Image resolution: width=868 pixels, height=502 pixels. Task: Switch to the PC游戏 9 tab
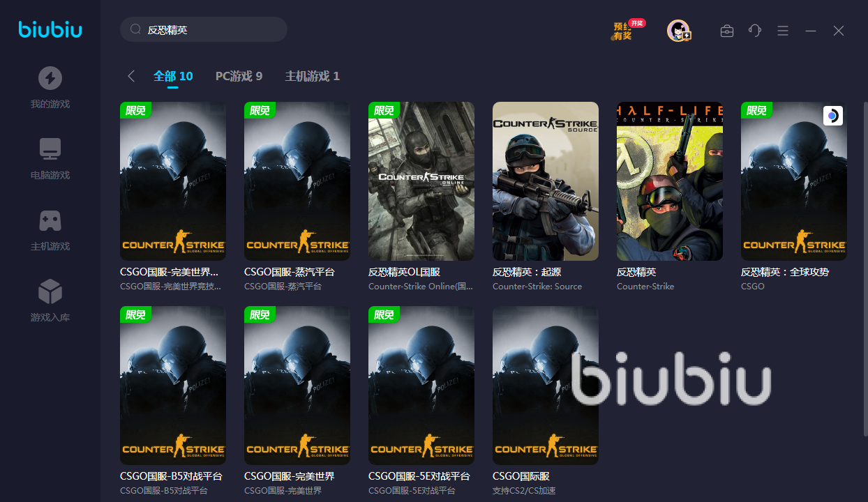(x=239, y=76)
